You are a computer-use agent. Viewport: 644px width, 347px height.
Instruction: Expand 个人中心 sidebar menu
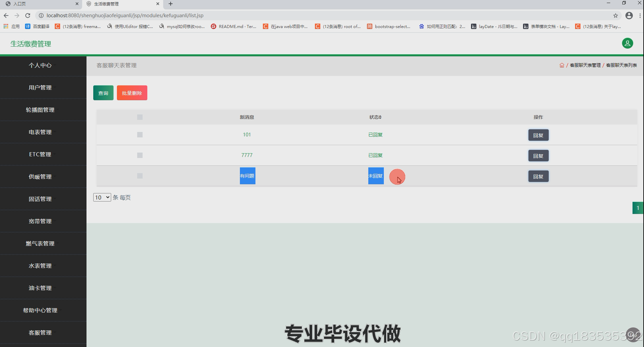(40, 65)
